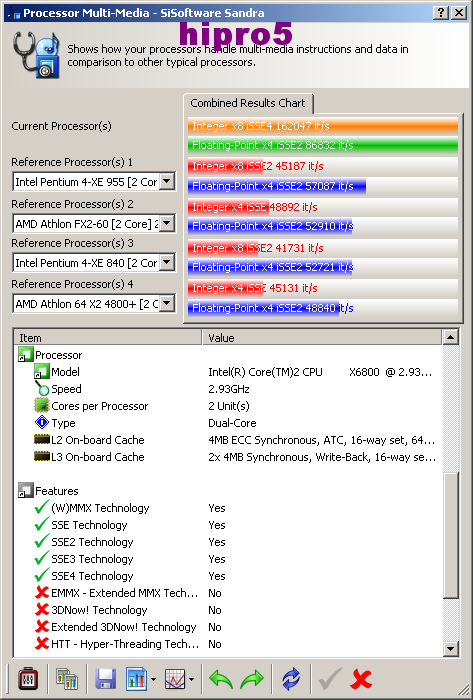Click the orange Integer x8 iSSE4 162047 bar
This screenshot has width=473, height=700.
(x=323, y=126)
